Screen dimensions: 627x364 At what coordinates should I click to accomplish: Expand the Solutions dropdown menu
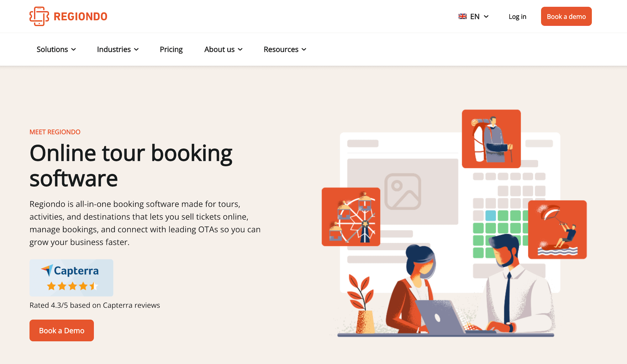point(55,49)
